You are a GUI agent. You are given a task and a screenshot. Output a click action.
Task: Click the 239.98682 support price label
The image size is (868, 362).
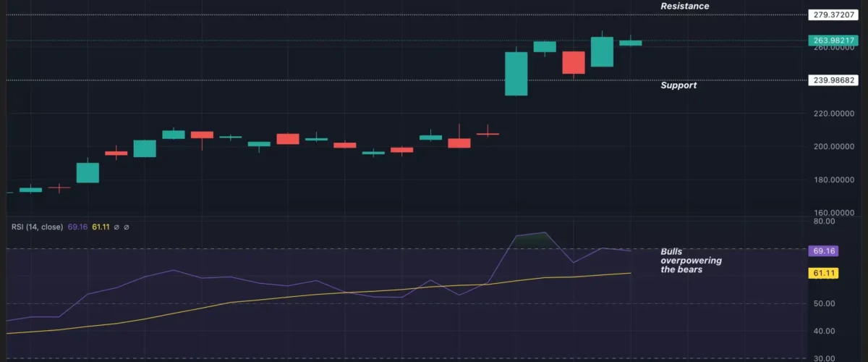pos(833,80)
